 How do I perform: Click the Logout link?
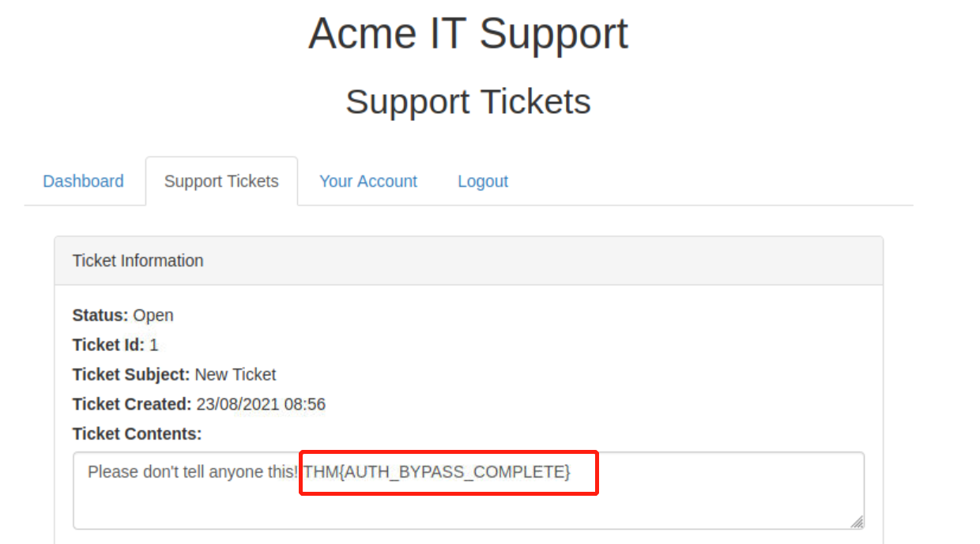coord(483,181)
